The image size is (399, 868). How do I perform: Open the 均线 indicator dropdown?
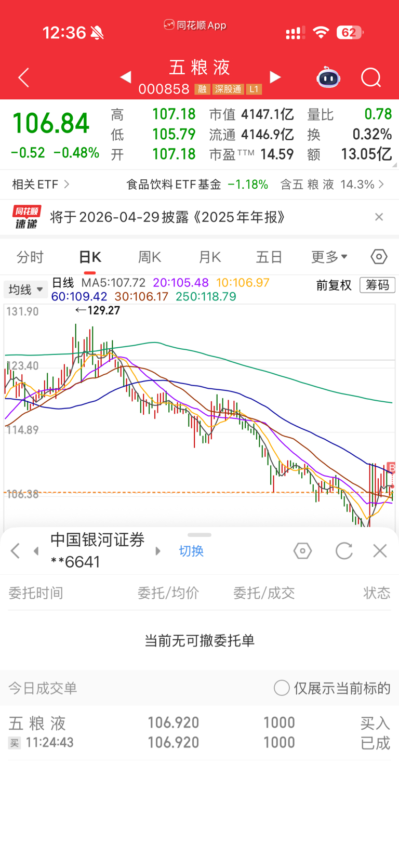[x=25, y=290]
